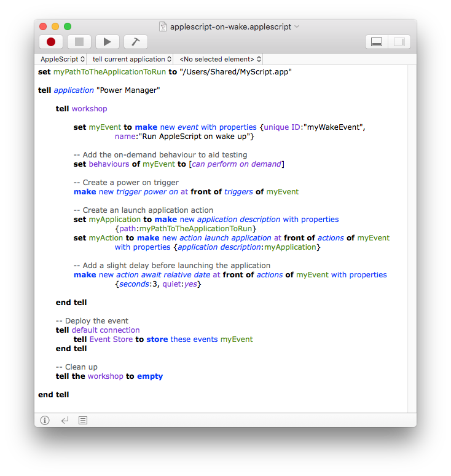Click the applescript-on-wake.applescript window title
This screenshot has width=451, height=476.
pyautogui.click(x=230, y=26)
